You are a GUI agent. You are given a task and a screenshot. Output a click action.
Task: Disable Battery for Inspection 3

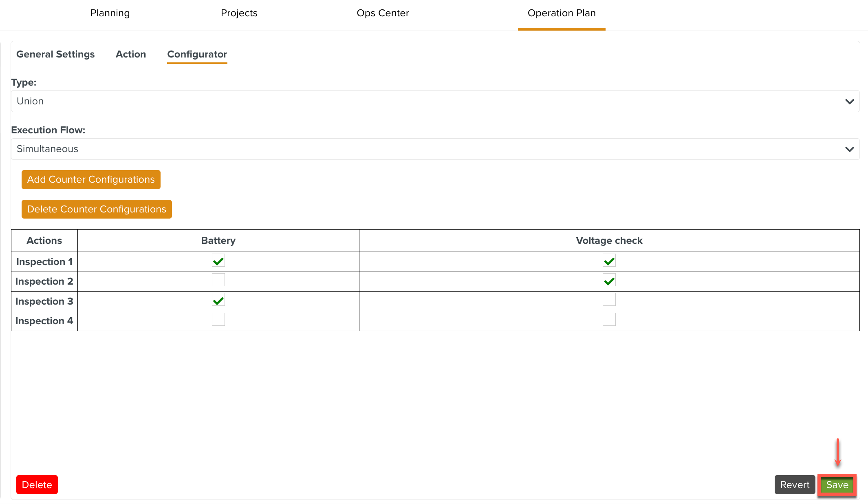(x=218, y=300)
